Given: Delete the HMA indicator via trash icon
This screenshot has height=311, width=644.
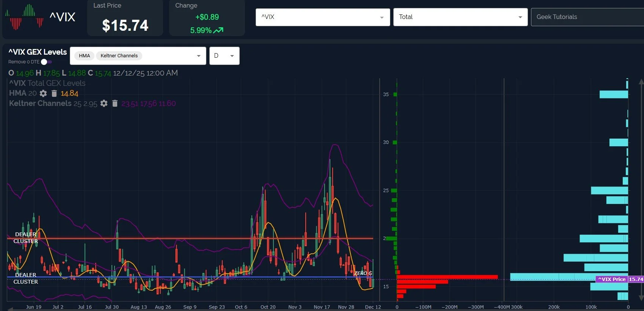Looking at the screenshot, I should click(54, 93).
